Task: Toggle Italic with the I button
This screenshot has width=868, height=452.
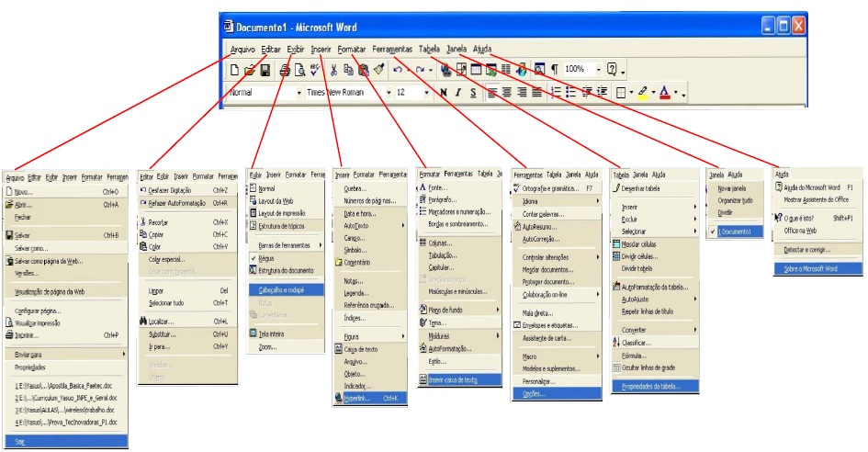Action: click(457, 93)
